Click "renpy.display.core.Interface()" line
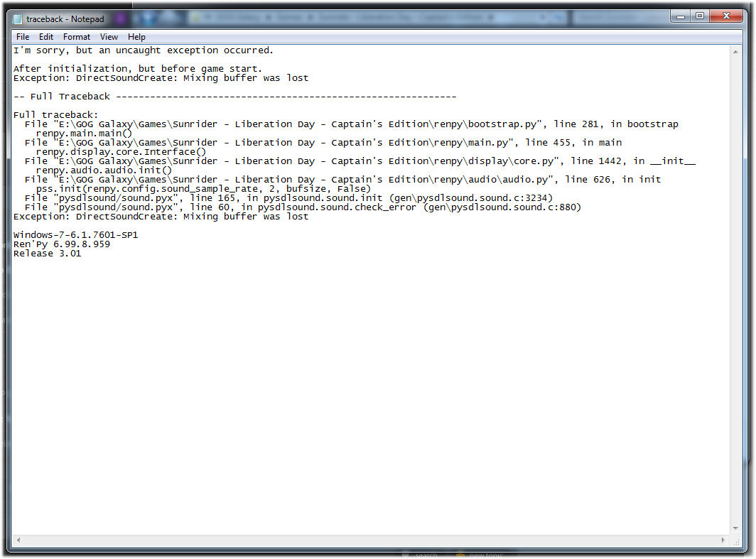756x559 pixels. [x=121, y=152]
